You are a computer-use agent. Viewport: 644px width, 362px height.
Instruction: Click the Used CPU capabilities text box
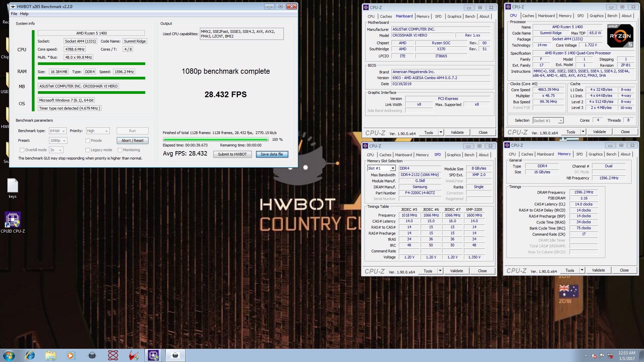[241, 34]
